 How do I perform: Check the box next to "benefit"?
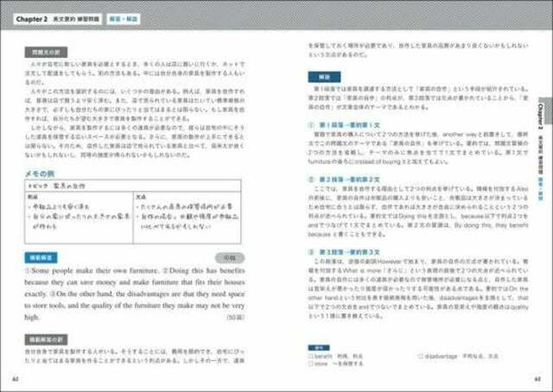pyautogui.click(x=311, y=357)
